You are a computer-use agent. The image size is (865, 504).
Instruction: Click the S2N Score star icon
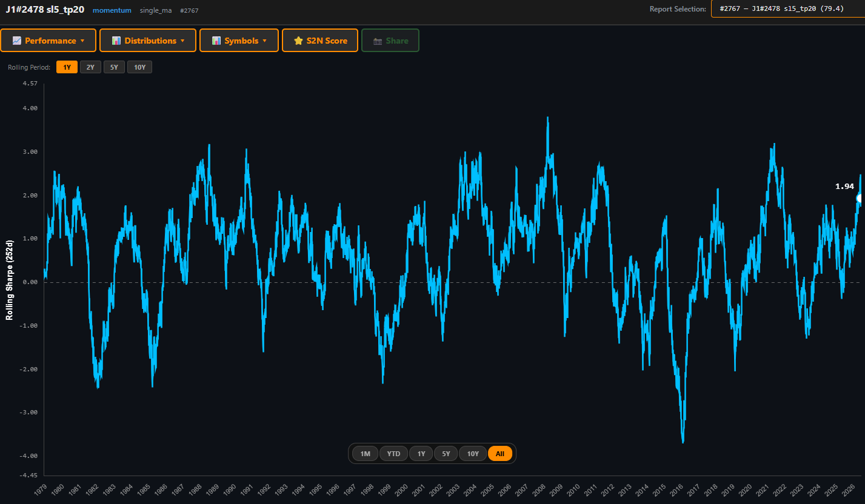point(298,41)
